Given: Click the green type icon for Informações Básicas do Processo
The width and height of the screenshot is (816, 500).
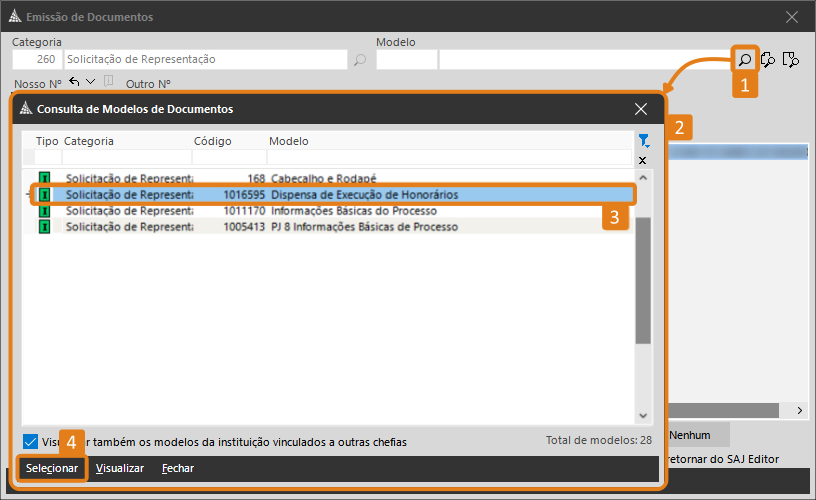Looking at the screenshot, I should (44, 211).
